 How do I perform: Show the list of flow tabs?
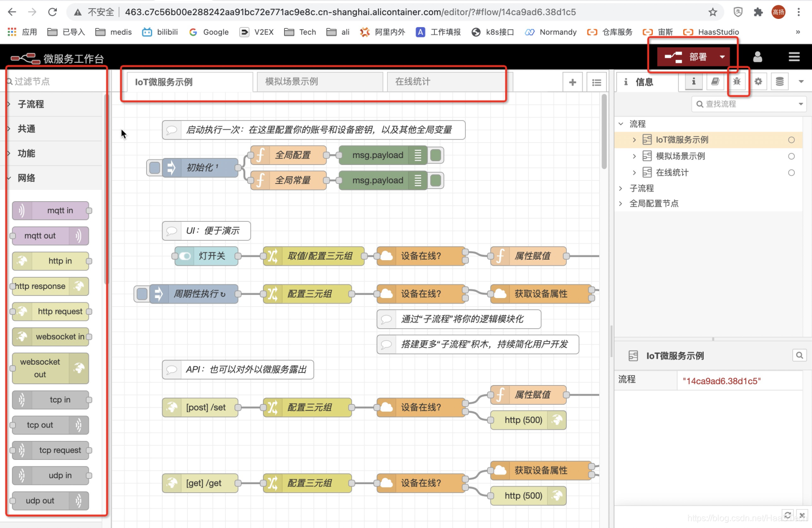(x=597, y=82)
